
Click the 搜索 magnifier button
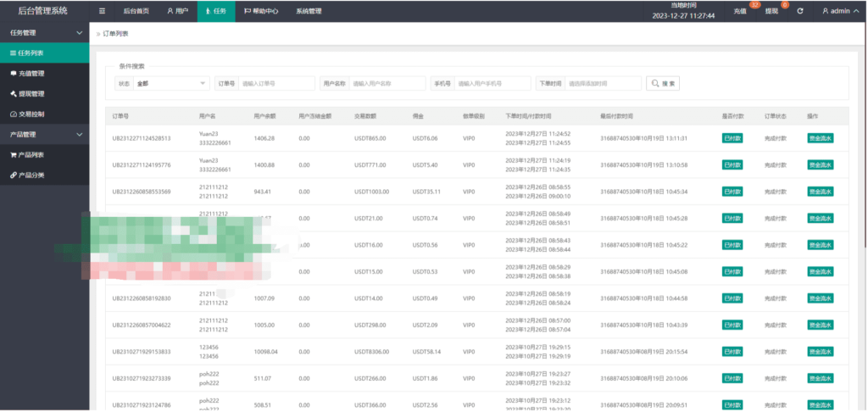coord(663,83)
